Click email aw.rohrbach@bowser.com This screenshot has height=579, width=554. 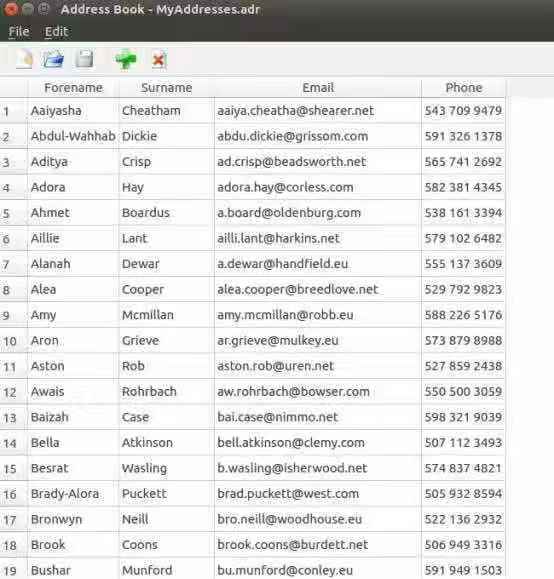pos(318,391)
